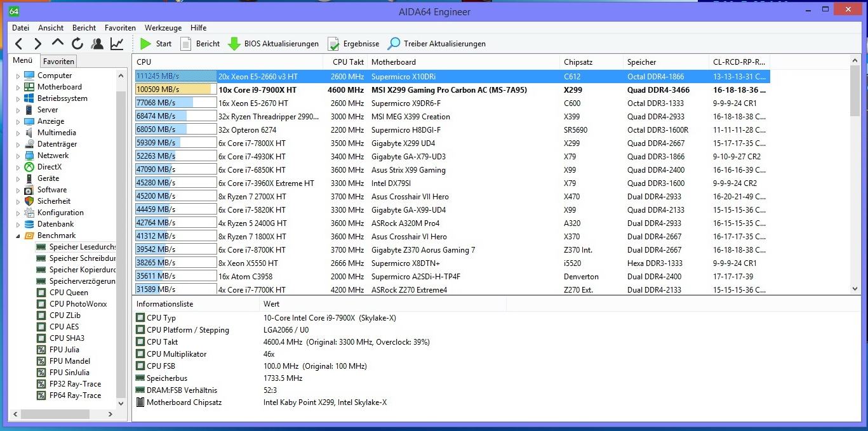Viewport: 868px width, 431px height.
Task: Open the Bericht report toolbar button
Action: pyautogui.click(x=200, y=44)
